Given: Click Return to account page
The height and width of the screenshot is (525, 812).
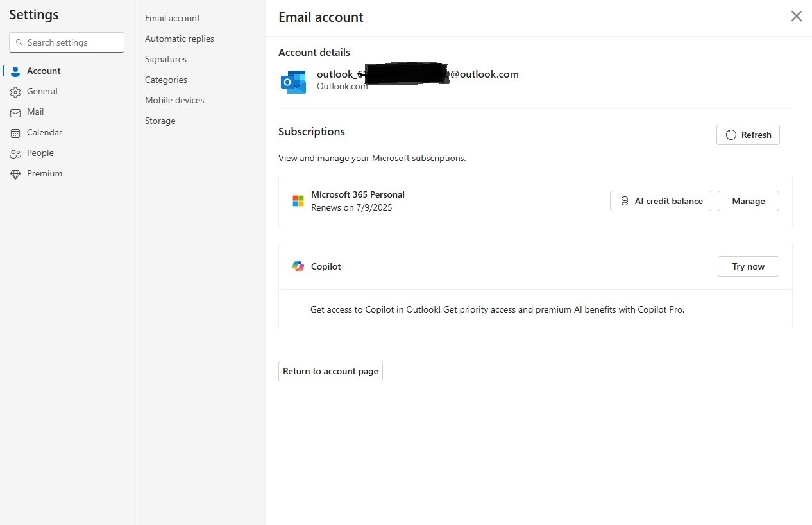Looking at the screenshot, I should pos(330,371).
